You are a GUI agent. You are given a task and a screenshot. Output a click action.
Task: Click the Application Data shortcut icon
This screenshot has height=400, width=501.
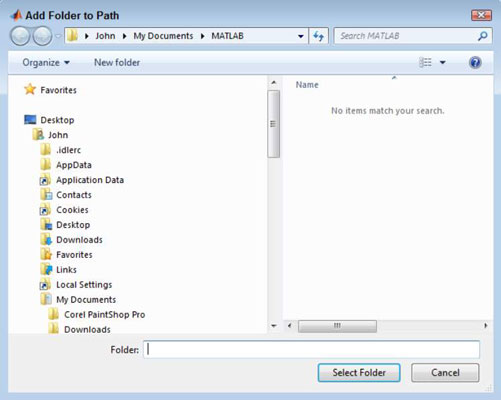tap(45, 180)
